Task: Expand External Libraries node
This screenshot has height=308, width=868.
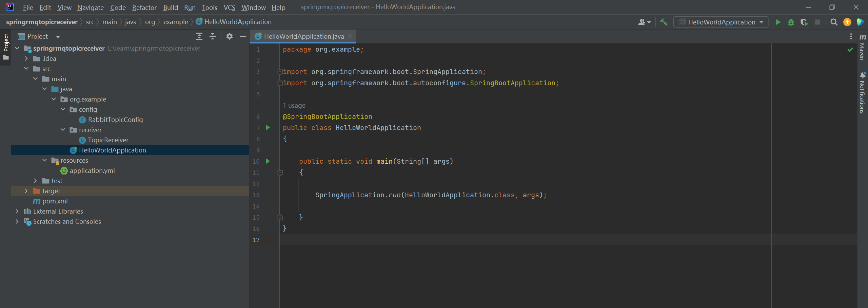Action: (x=17, y=211)
